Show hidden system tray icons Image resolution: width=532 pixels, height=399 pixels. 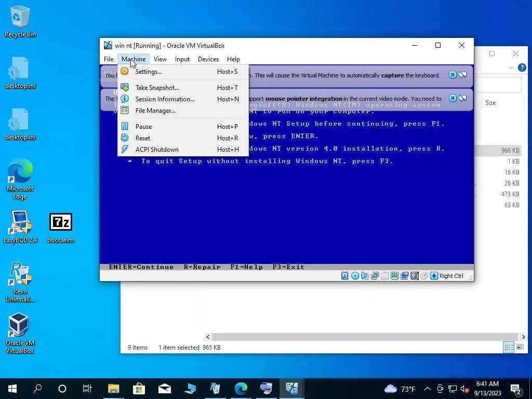click(428, 389)
